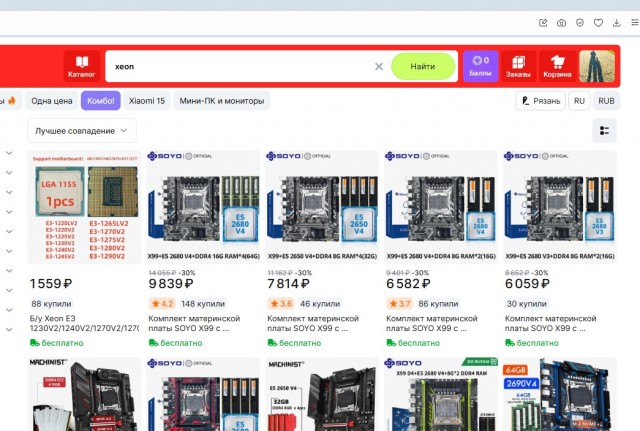Image resolution: width=640 pixels, height=431 pixels.
Task: Click the browser shield protection icon
Action: click(x=580, y=23)
